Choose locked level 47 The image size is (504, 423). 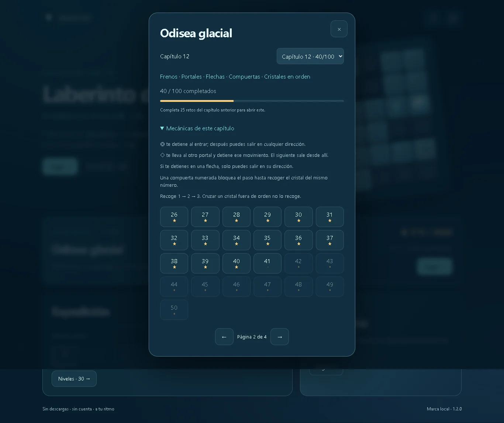pos(267,287)
